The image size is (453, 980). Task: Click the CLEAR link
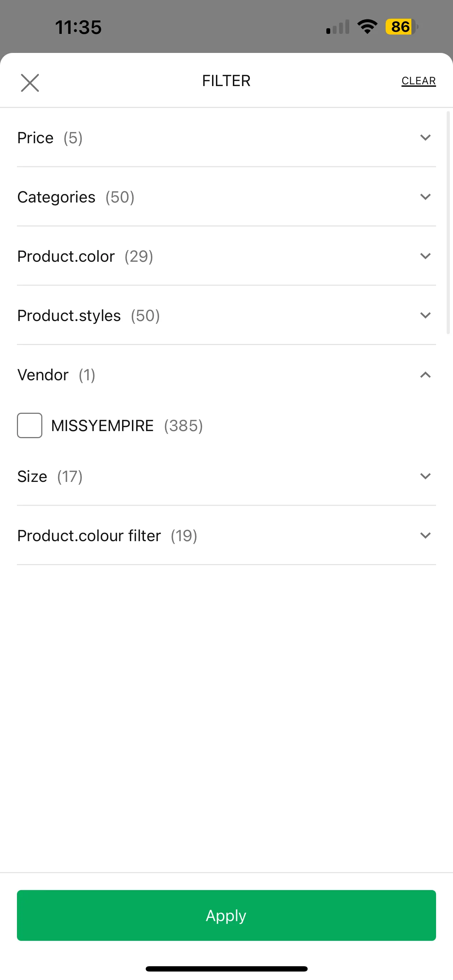tap(419, 81)
